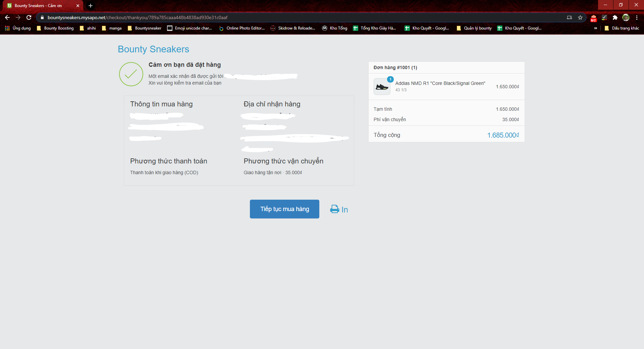Reload the current page
The image size is (644, 349).
[29, 17]
